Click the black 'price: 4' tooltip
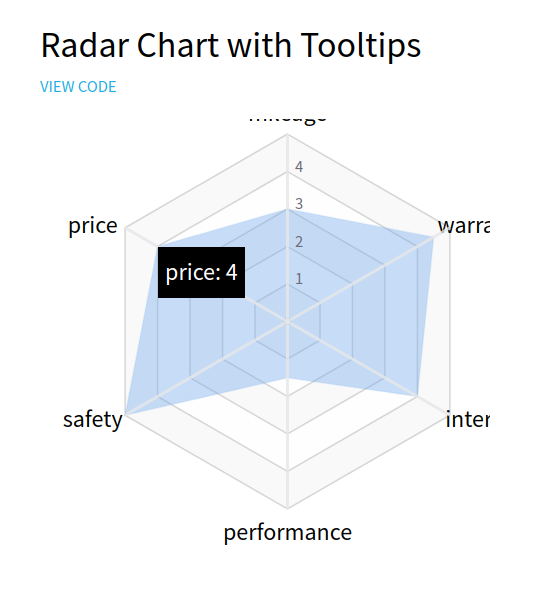Image resolution: width=534 pixels, height=596 pixels. point(201,272)
